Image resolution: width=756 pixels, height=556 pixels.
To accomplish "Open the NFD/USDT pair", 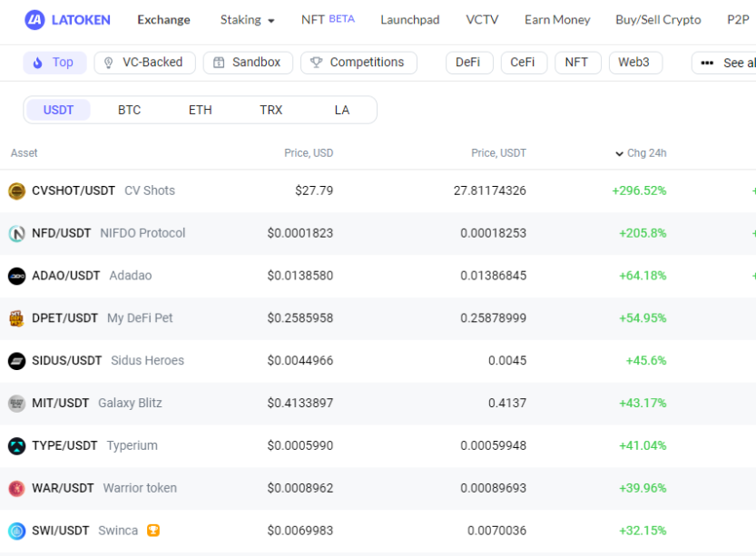I will tap(61, 233).
